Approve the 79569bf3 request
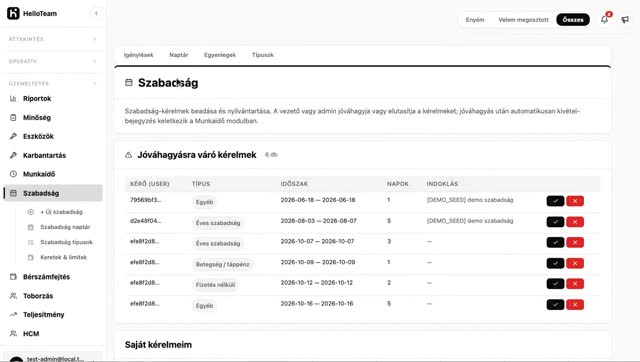 tap(555, 201)
